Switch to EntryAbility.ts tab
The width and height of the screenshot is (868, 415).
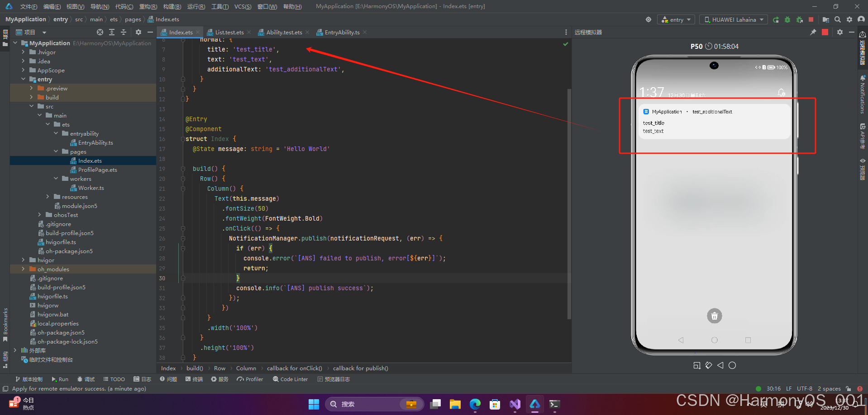click(342, 32)
